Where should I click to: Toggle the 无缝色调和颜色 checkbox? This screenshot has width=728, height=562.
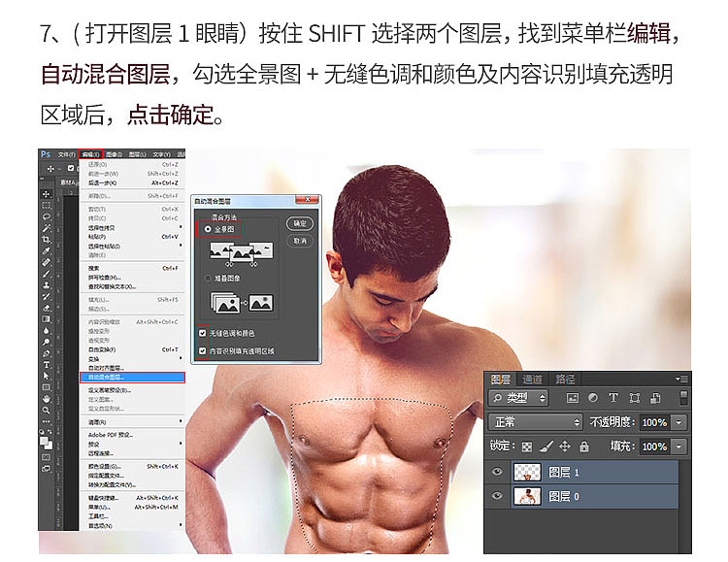pos(203,333)
